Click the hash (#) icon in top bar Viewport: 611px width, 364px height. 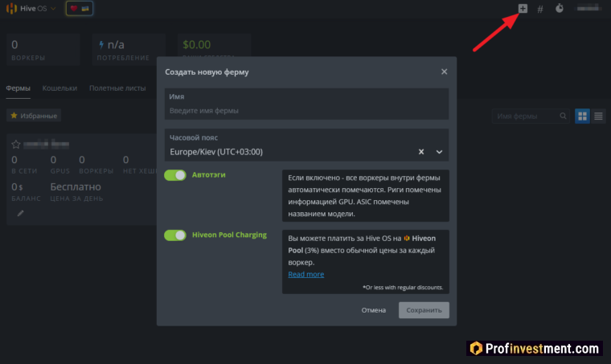pos(540,9)
